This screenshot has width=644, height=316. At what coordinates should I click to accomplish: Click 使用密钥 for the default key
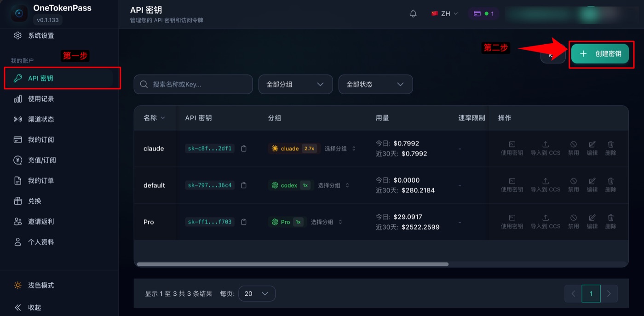pyautogui.click(x=512, y=185)
